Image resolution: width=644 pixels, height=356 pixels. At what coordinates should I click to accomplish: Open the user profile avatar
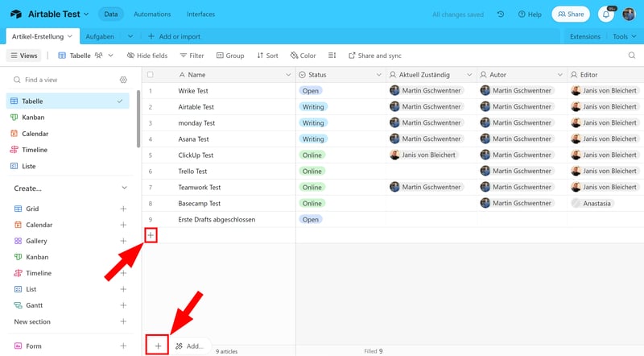click(629, 14)
